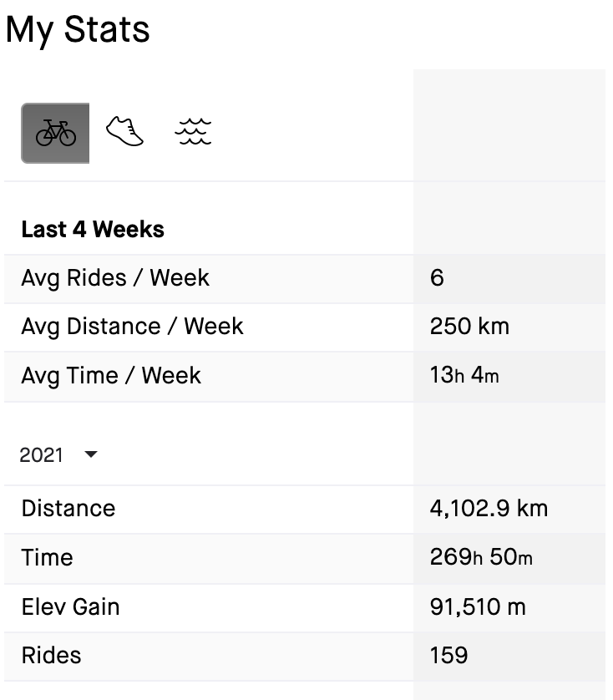Click the yearly Distance row label
The width and height of the screenshot is (613, 700).
68,509
